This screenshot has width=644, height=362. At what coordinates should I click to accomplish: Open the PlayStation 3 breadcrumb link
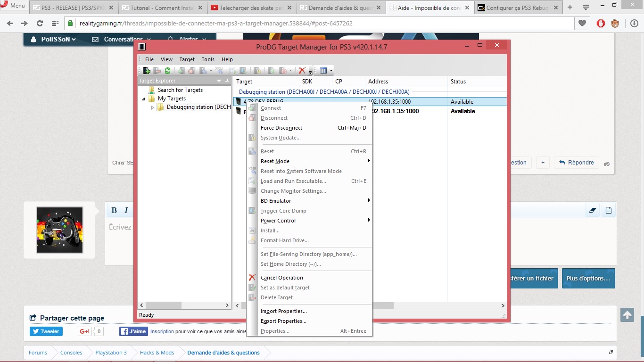(x=111, y=353)
